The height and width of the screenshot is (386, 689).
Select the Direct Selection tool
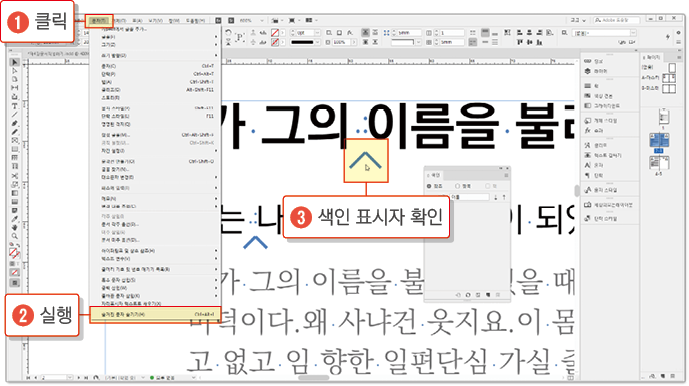click(x=15, y=71)
